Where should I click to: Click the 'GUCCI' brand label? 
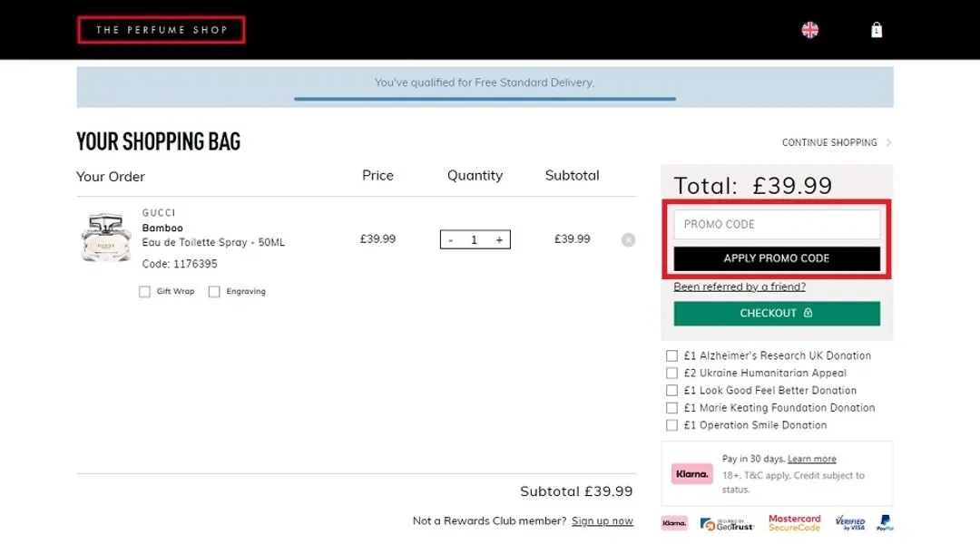159,213
